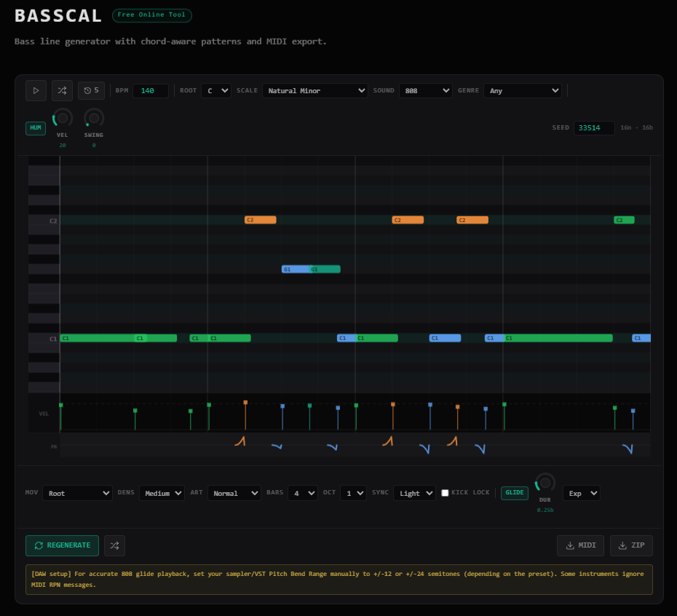Open the GENRE dropdown showing Any
The width and height of the screenshot is (677, 616).
523,91
